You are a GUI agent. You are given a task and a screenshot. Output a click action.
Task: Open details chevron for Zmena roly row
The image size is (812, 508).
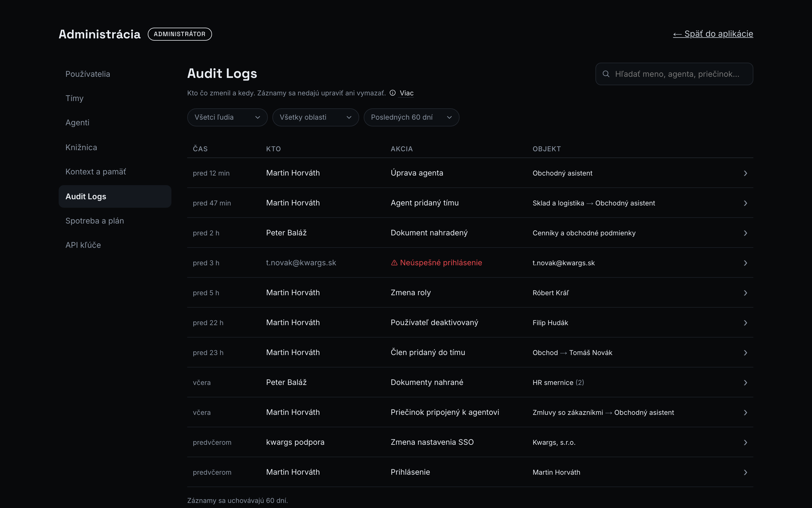pos(745,293)
